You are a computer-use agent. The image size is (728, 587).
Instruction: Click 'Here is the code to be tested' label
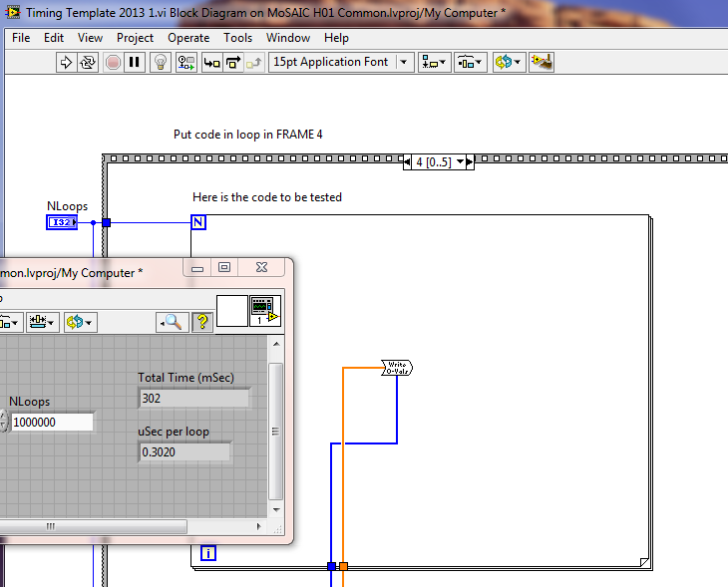coord(267,197)
